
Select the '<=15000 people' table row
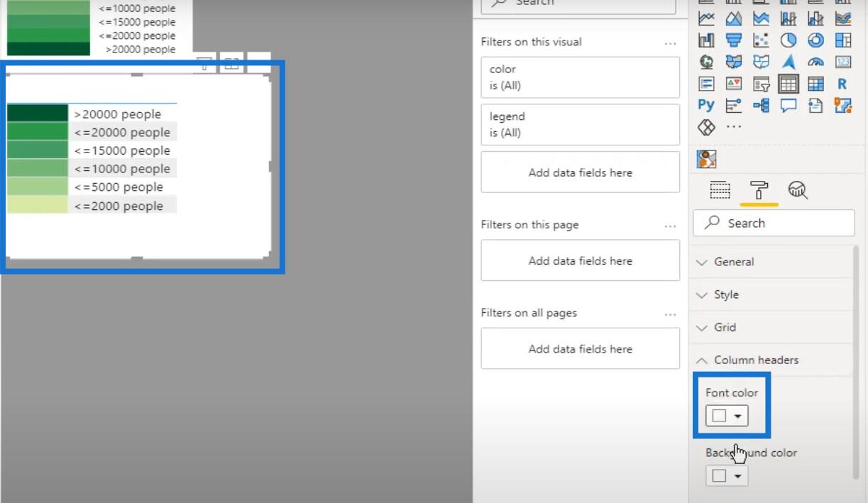pyautogui.click(x=92, y=150)
